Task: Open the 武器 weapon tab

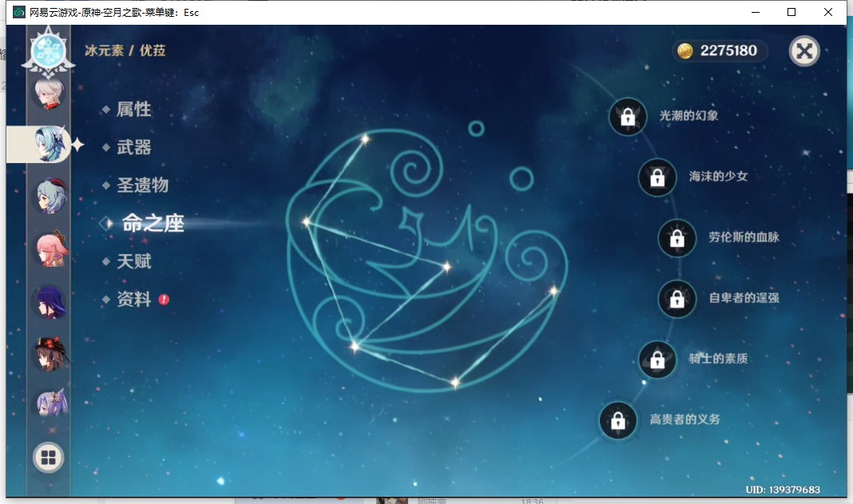Action: coord(133,147)
